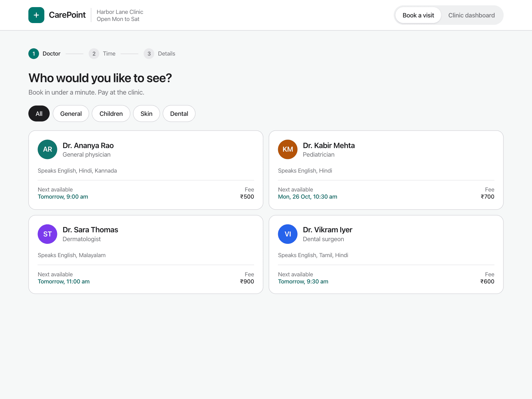
Task: Click the CarePoint green plus logo
Action: point(36,15)
